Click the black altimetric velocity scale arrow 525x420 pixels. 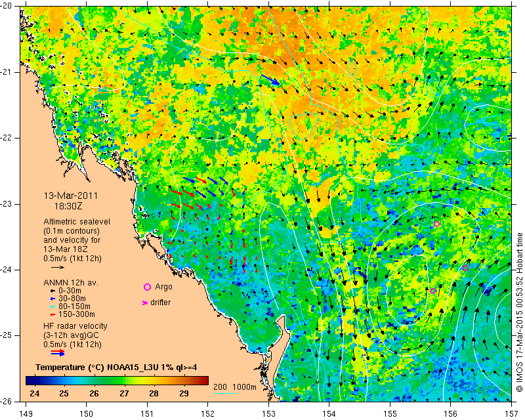coord(58,267)
